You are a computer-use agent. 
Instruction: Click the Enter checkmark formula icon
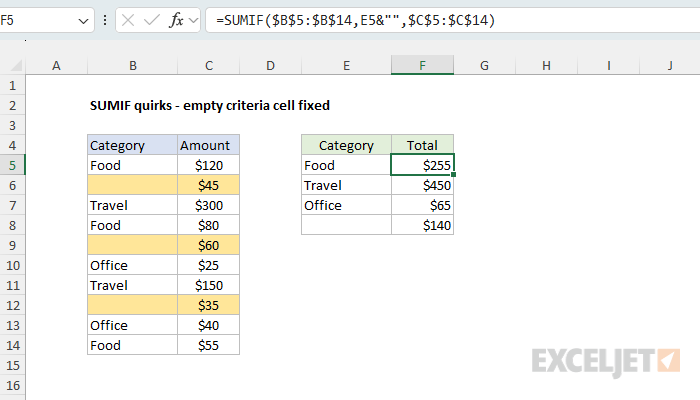152,21
